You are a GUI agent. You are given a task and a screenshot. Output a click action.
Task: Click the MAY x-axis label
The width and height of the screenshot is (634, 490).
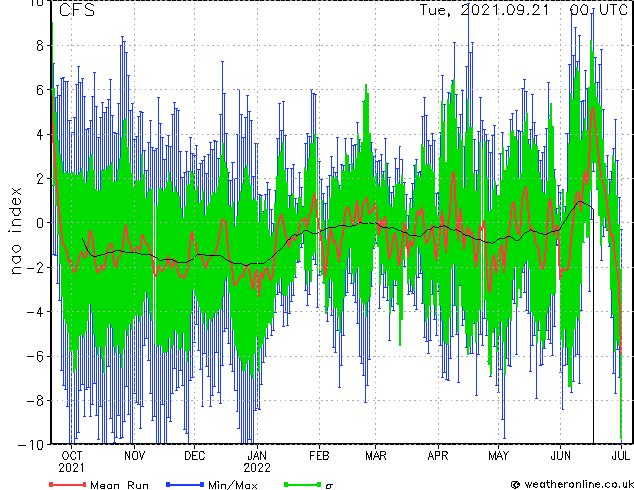pos(498,456)
